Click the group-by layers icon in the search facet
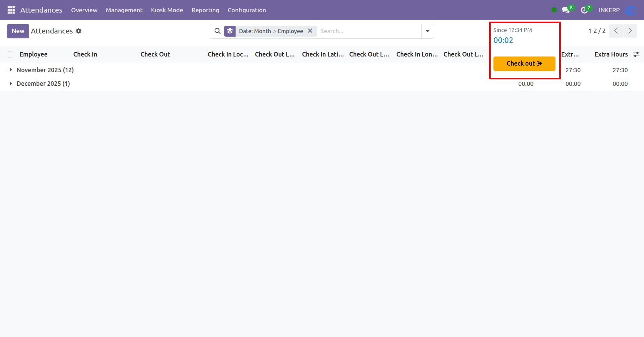Image resolution: width=644 pixels, height=337 pixels. (230, 31)
